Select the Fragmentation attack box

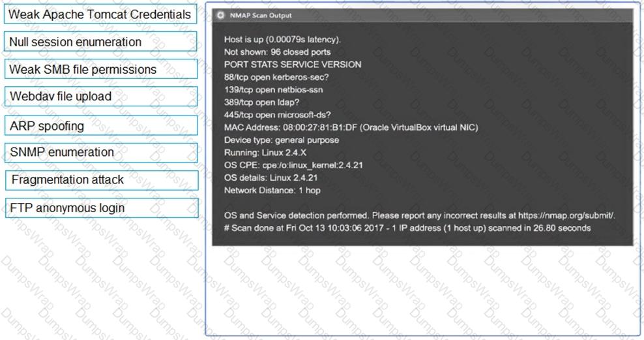(x=100, y=180)
